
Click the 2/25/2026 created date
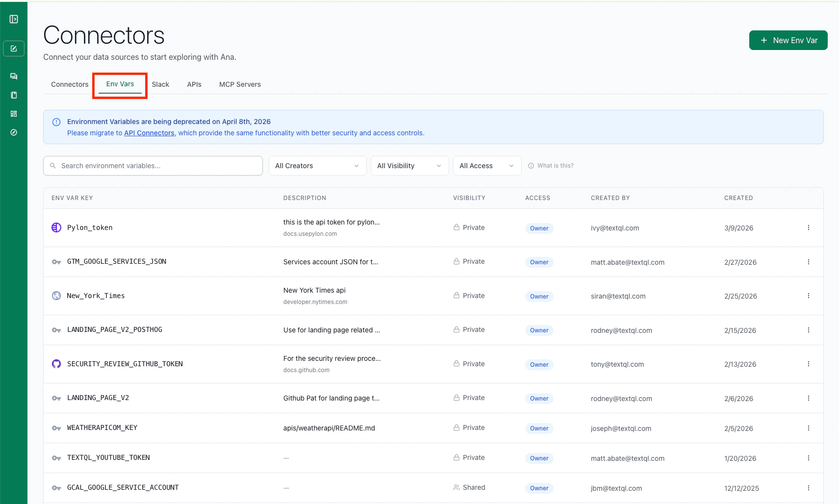740,296
